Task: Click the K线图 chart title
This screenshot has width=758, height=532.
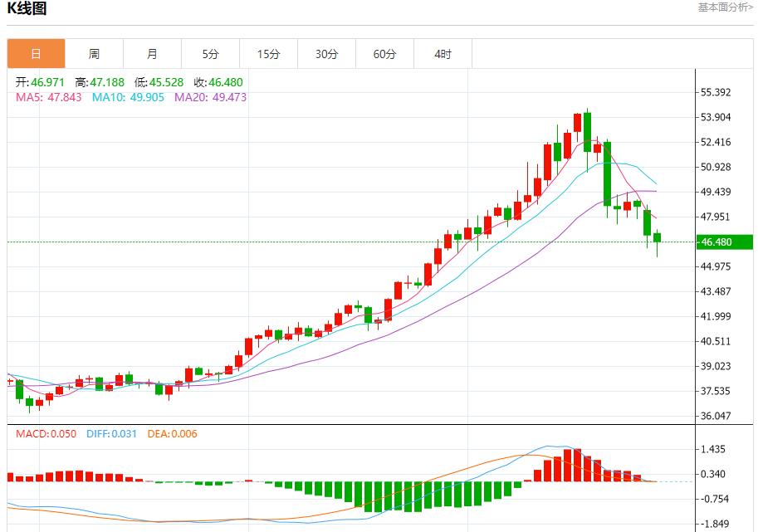Action: coord(27,8)
